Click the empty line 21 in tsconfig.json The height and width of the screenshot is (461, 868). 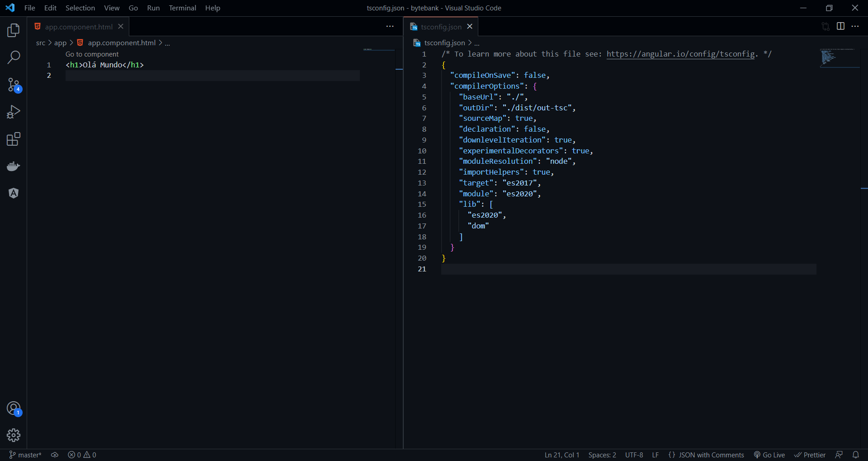point(628,269)
